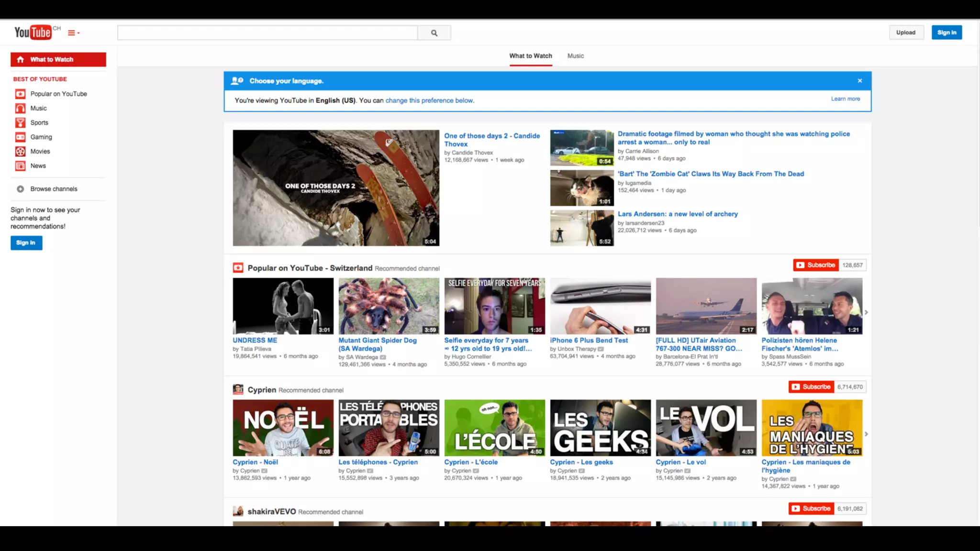Subscribe to the Cyprien channel
The image size is (980, 551).
click(x=812, y=387)
